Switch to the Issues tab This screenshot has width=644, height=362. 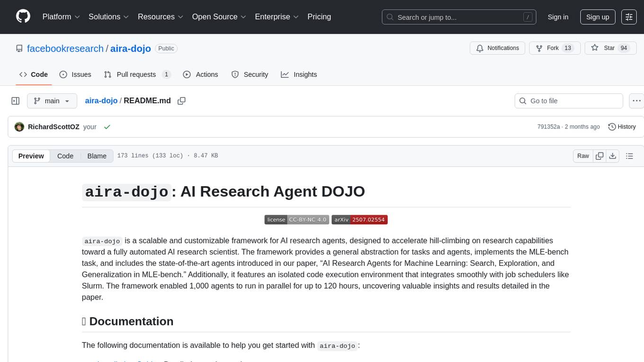click(x=75, y=74)
